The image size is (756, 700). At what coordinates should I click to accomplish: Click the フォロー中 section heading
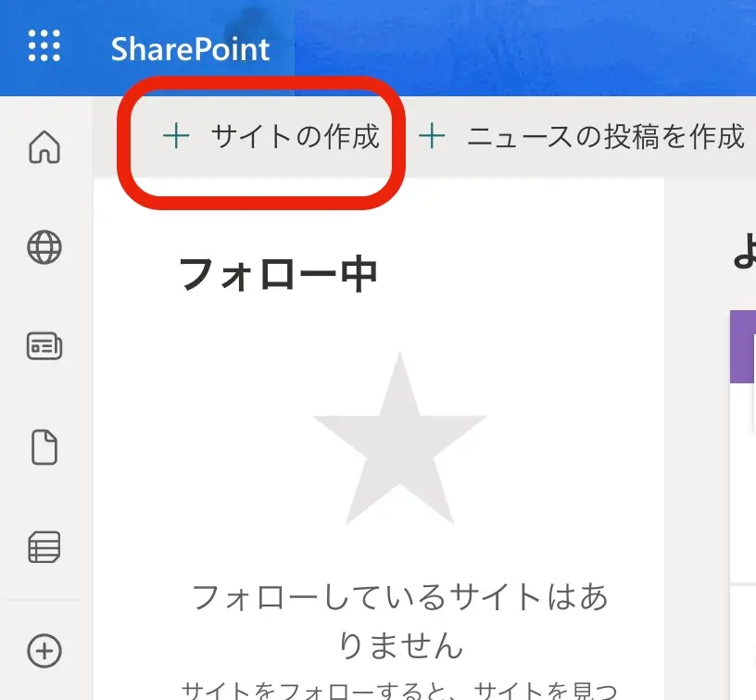[x=278, y=274]
